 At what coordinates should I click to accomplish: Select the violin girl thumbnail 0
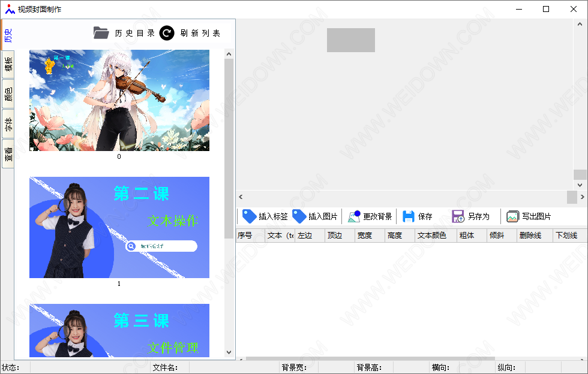click(119, 101)
